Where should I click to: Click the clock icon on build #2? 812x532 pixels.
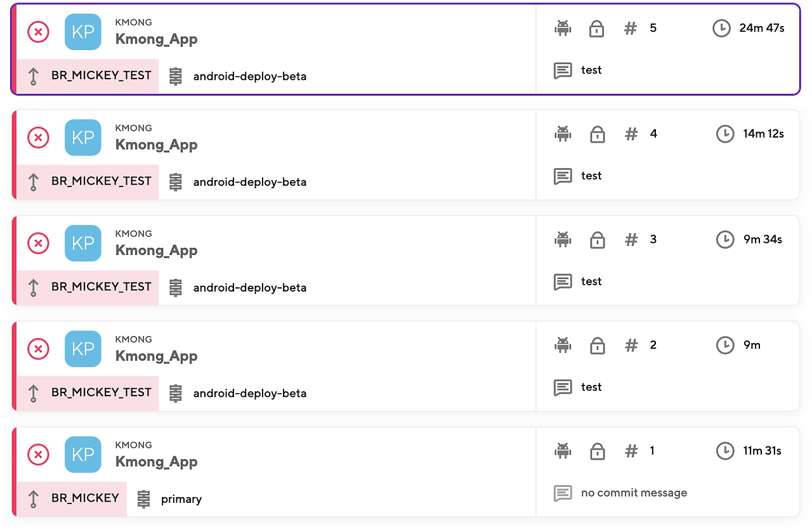[725, 346]
